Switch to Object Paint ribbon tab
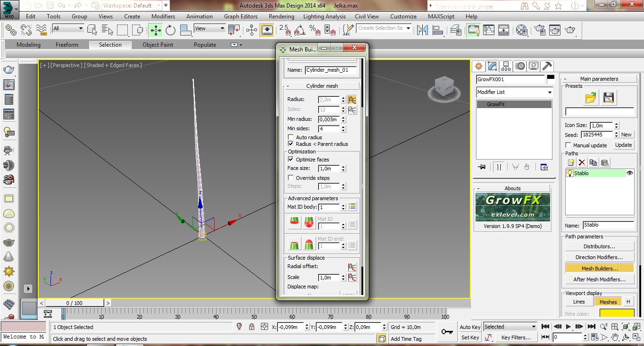Screen dimensions: 644x346 pos(158,45)
